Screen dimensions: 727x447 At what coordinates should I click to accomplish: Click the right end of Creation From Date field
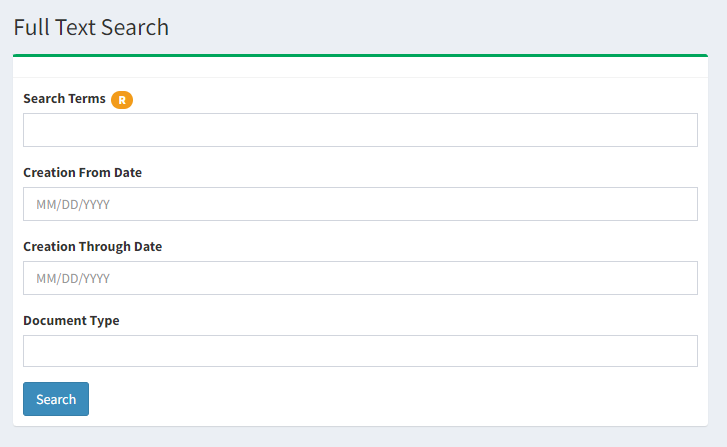click(686, 204)
